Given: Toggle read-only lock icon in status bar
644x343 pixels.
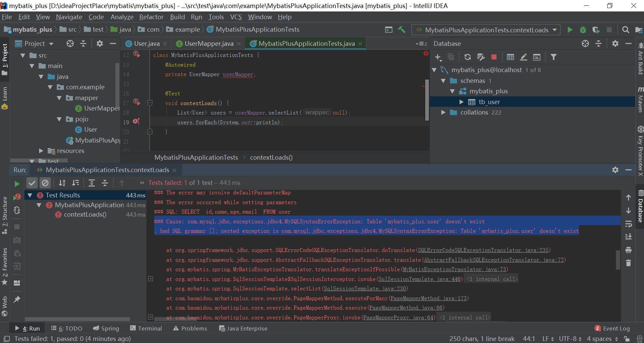Looking at the screenshot, I should tap(627, 339).
